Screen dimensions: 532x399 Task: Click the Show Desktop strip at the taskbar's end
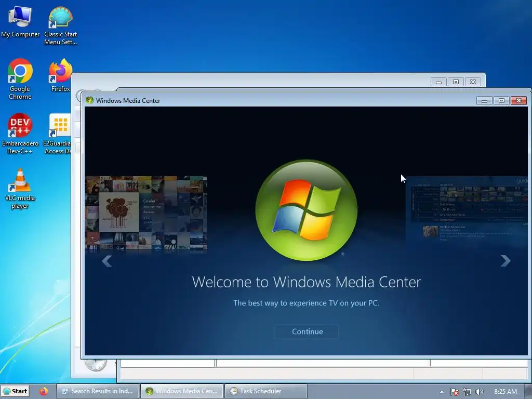pyautogui.click(x=528, y=391)
